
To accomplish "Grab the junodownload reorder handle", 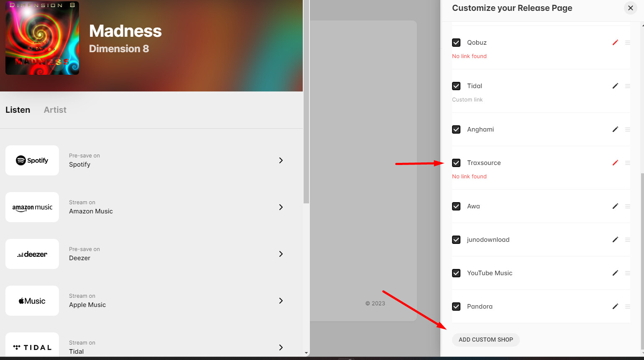I will pyautogui.click(x=628, y=240).
